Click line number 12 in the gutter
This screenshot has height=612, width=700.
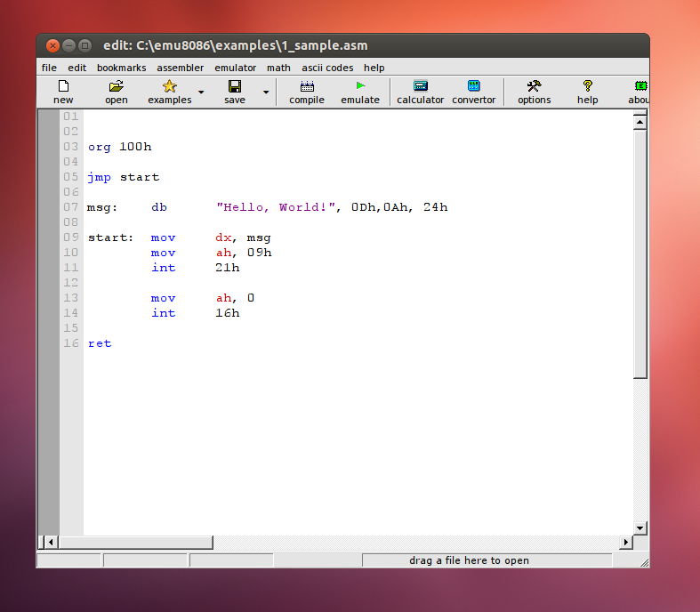70,283
